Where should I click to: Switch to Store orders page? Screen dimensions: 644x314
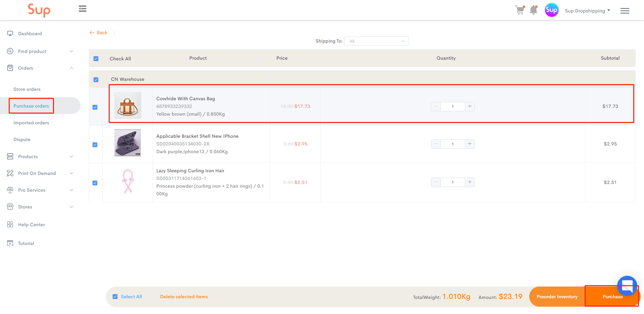[x=27, y=89]
